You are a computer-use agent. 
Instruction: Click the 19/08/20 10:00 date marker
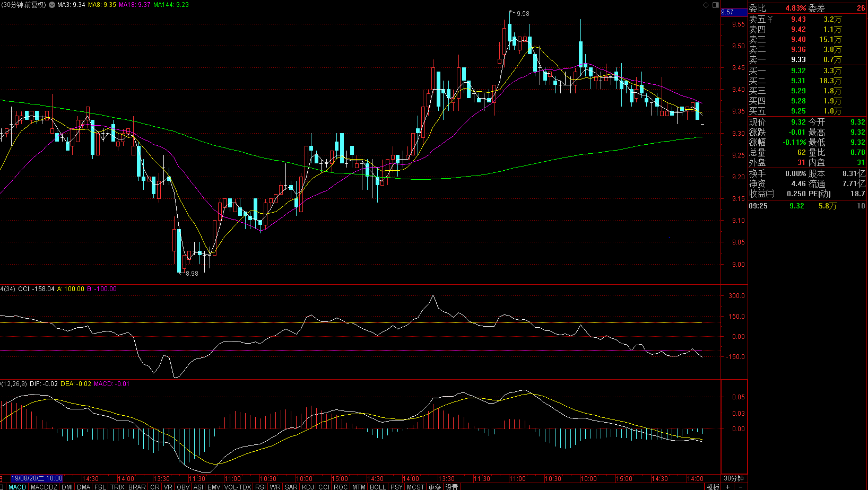click(37, 478)
